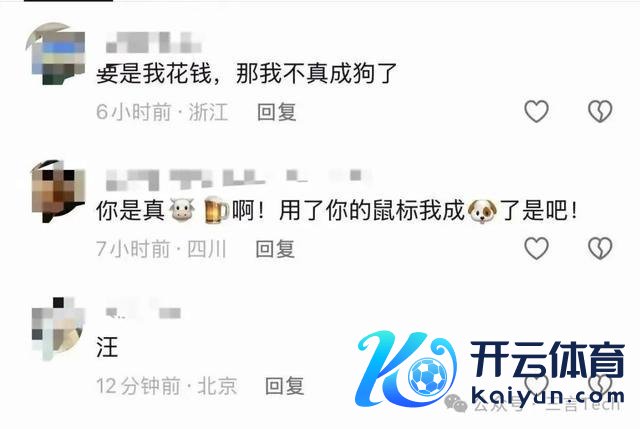Tap broken heart on the 四川 comment

point(600,248)
